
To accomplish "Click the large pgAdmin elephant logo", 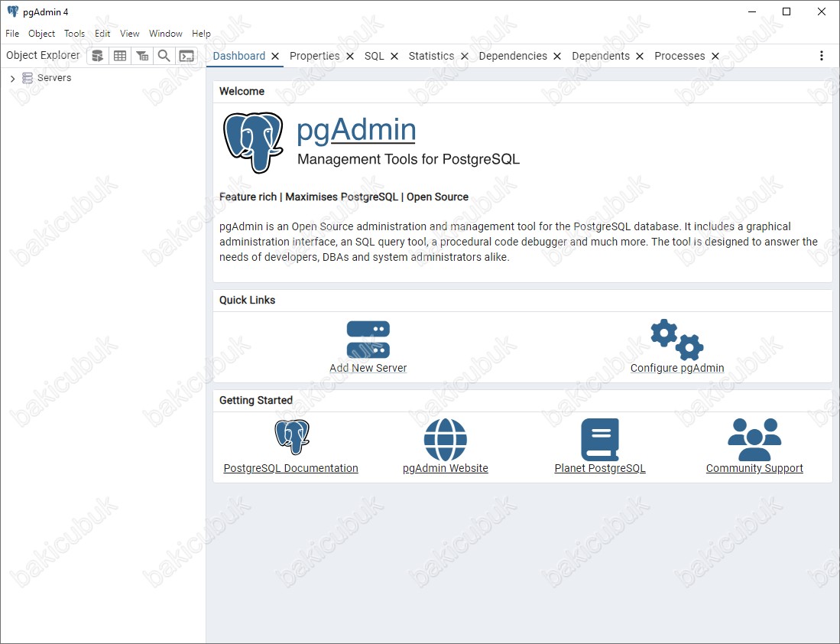I will 254,142.
